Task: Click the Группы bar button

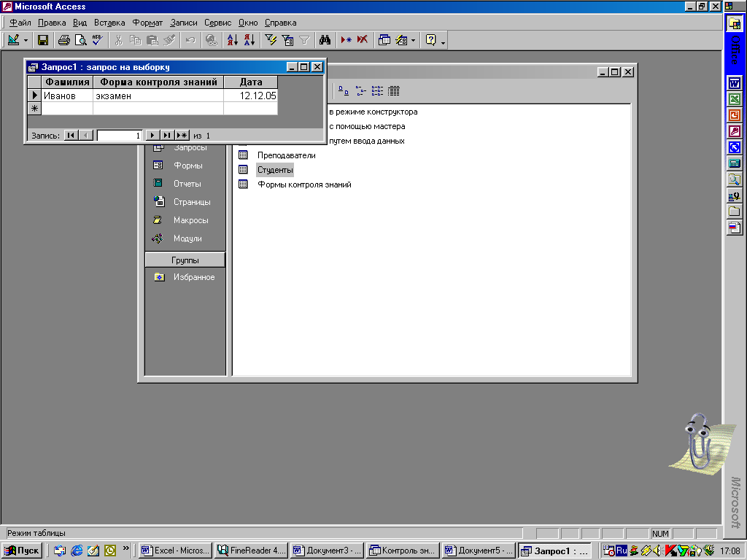Action: (185, 260)
